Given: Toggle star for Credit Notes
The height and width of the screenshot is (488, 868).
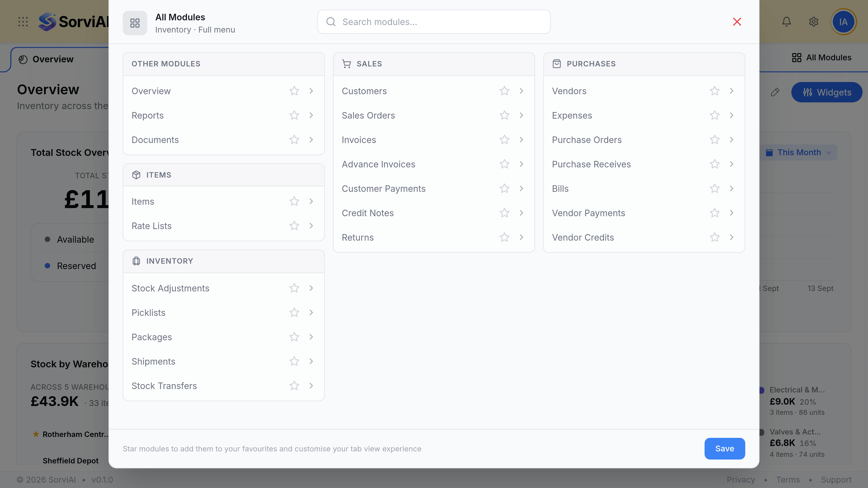Looking at the screenshot, I should (x=505, y=213).
